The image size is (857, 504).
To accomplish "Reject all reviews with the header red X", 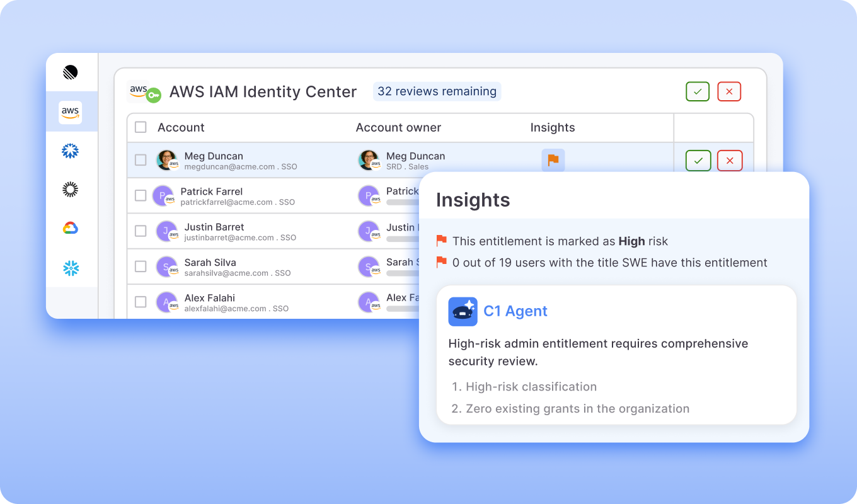I will [729, 91].
